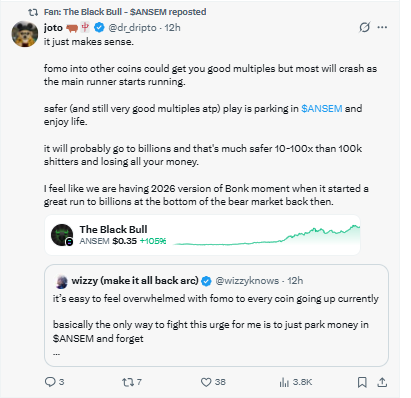Click the Grok explain icon beside more options
The width and height of the screenshot is (411, 398).
[364, 27]
